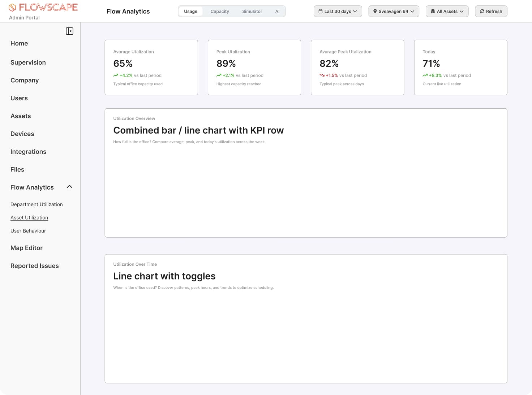The height and width of the screenshot is (395, 532).
Task: Click the refresh icon on the Refresh button
Action: (482, 11)
